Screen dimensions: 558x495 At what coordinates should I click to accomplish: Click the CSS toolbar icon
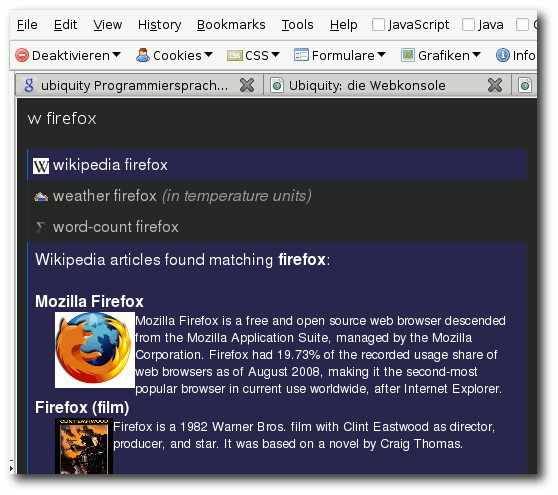235,56
